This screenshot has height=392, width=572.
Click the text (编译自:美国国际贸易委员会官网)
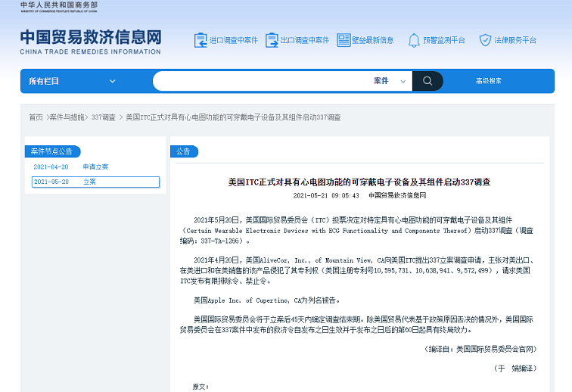(x=480, y=350)
